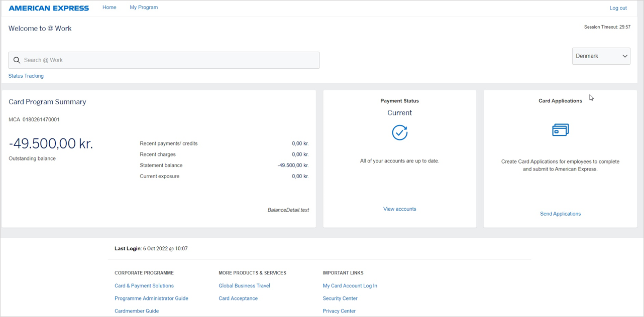Open the Status Tracking link
The width and height of the screenshot is (644, 317).
(26, 76)
